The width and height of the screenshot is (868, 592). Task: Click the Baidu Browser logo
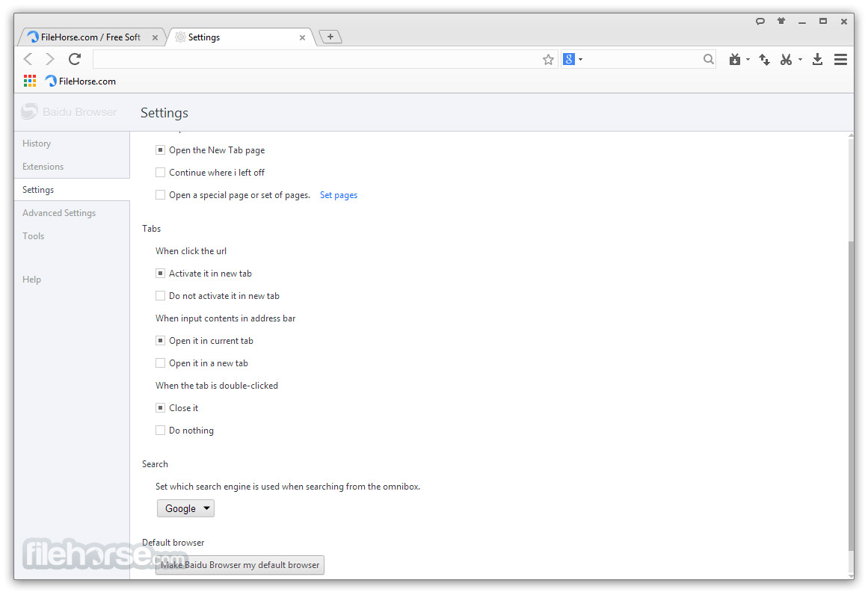click(x=70, y=112)
